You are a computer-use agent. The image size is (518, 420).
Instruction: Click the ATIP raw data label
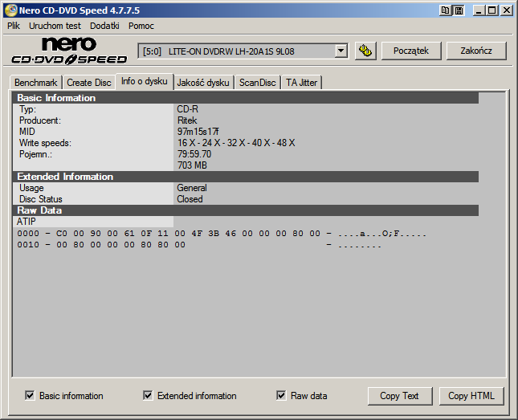click(x=26, y=222)
